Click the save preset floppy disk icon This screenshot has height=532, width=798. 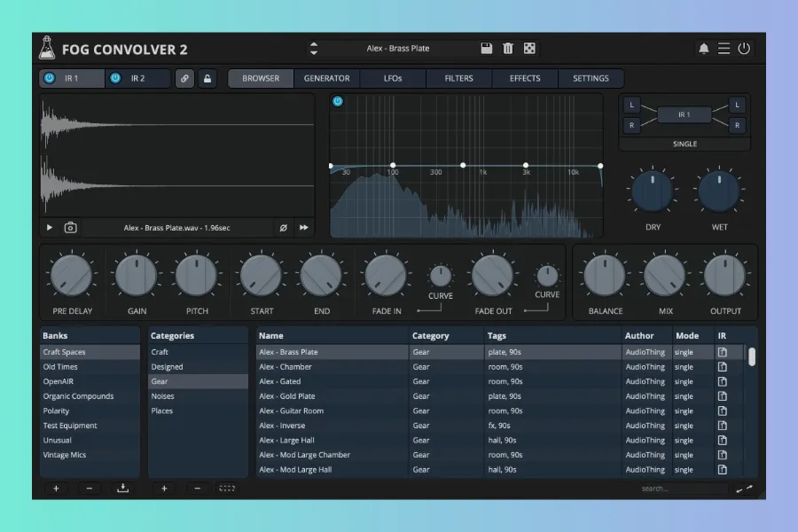point(487,49)
